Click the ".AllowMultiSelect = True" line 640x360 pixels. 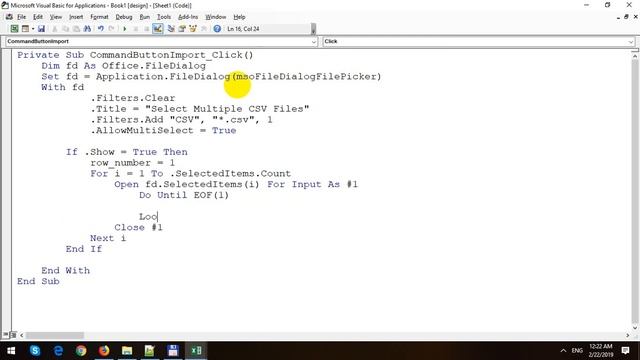coord(163,130)
